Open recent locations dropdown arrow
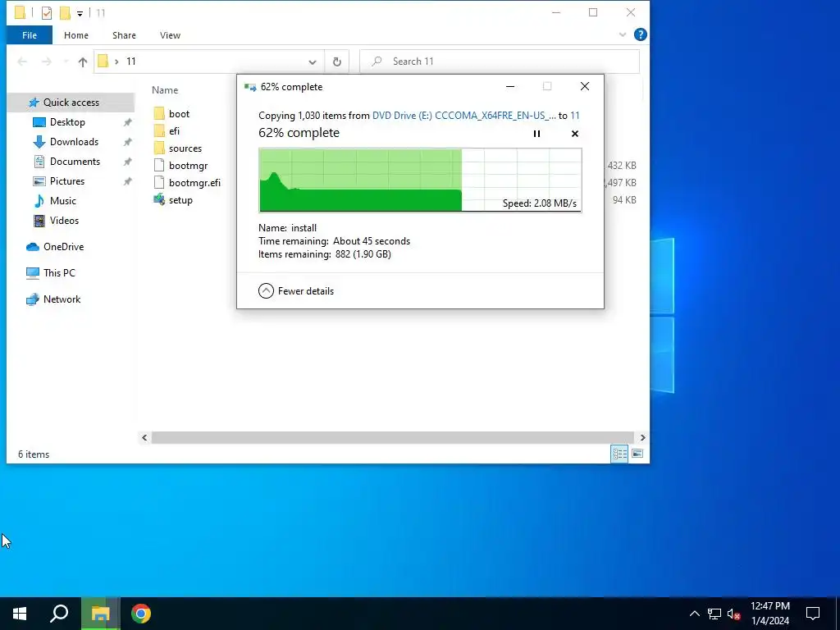Viewport: 840px width, 630px height. click(66, 62)
